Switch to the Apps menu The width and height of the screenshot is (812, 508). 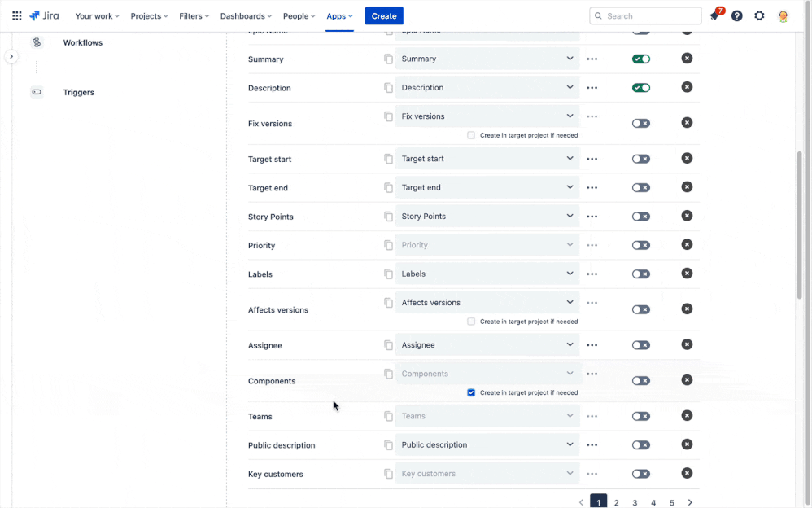click(x=338, y=15)
